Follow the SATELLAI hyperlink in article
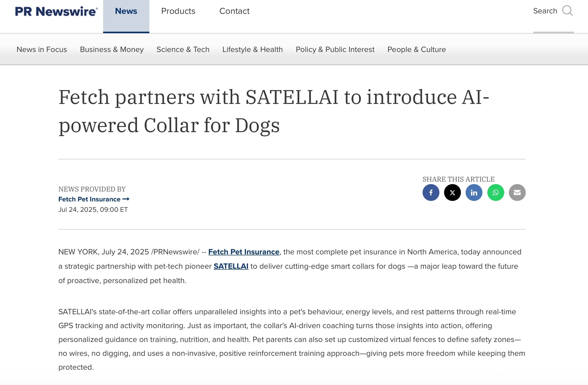Image resolution: width=588 pixels, height=385 pixels. tap(231, 266)
